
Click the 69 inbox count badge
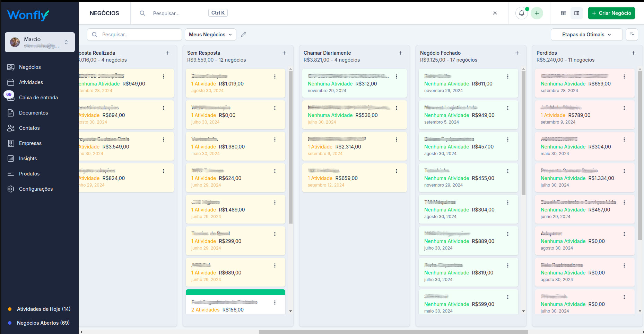click(9, 94)
